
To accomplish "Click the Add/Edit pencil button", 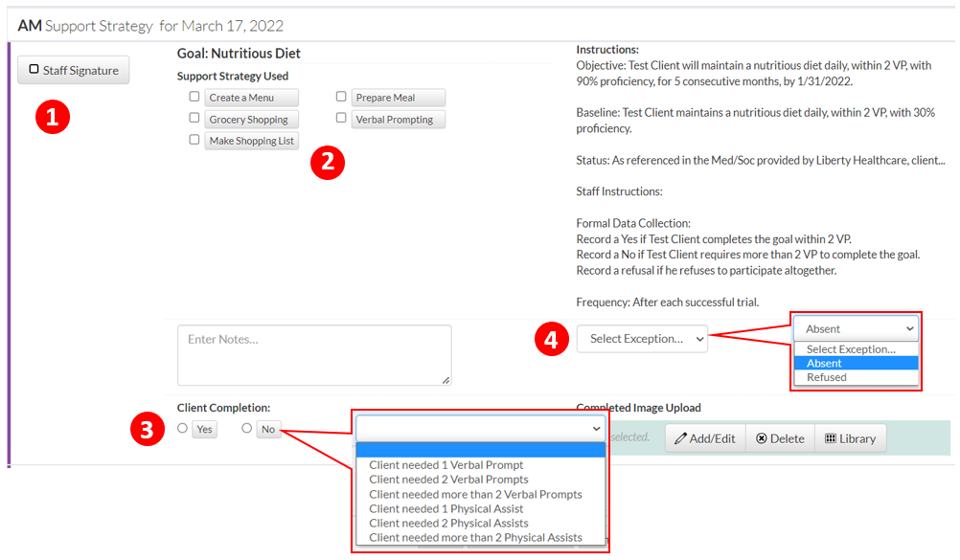I will (x=705, y=438).
